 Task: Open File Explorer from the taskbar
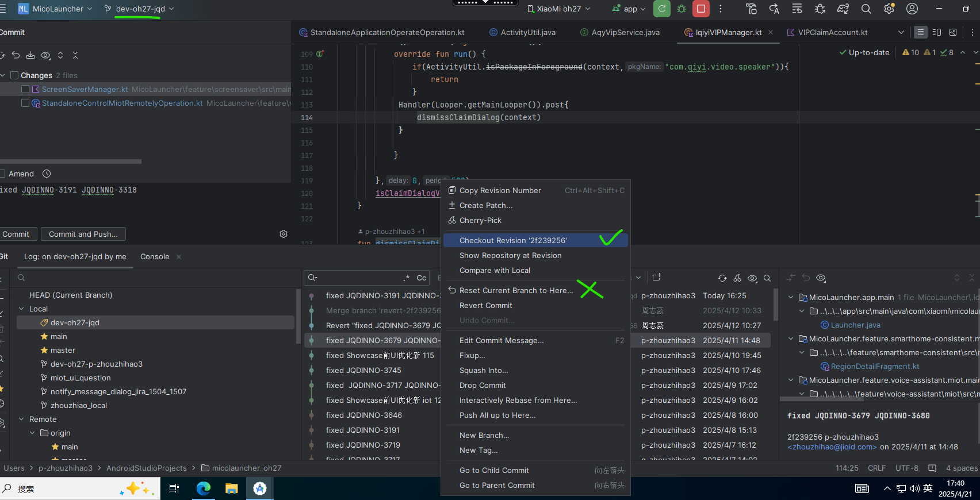coord(232,489)
